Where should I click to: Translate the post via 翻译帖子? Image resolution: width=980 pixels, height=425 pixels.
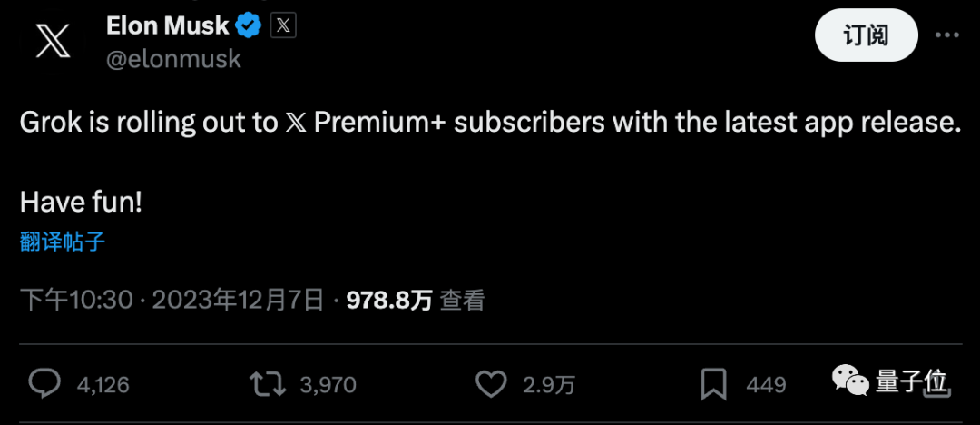click(63, 242)
